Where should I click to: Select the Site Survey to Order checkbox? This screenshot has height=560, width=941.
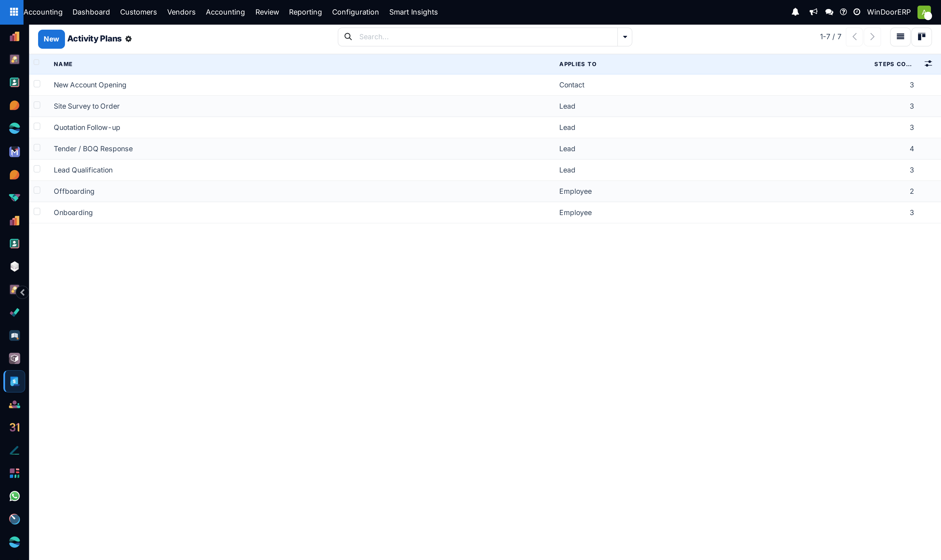point(37,105)
